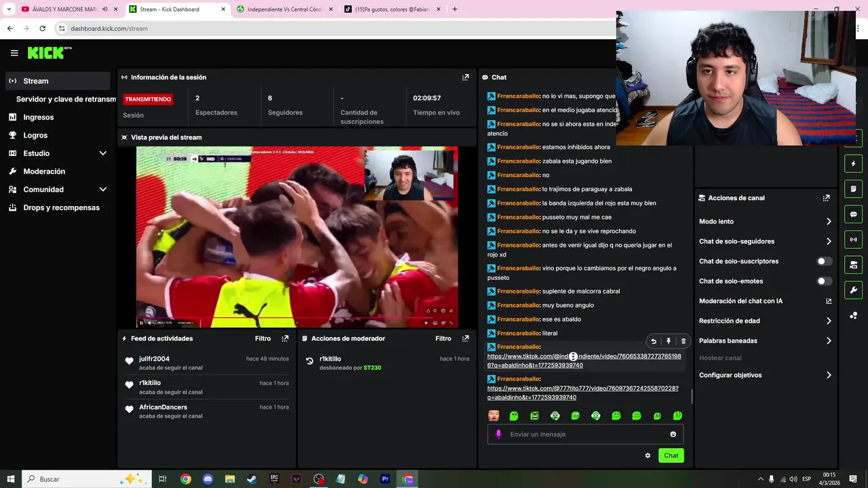Pop out the Acciones de moderador panel

click(x=465, y=338)
